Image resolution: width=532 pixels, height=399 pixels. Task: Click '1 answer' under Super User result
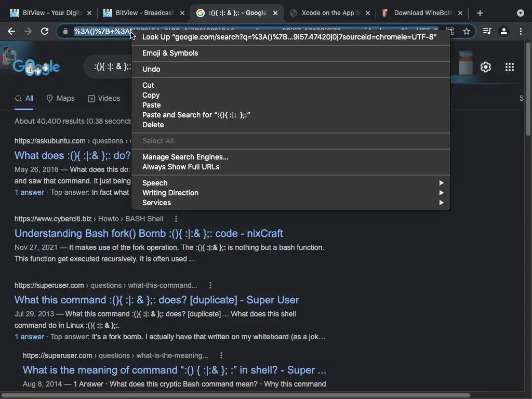pyautogui.click(x=29, y=337)
